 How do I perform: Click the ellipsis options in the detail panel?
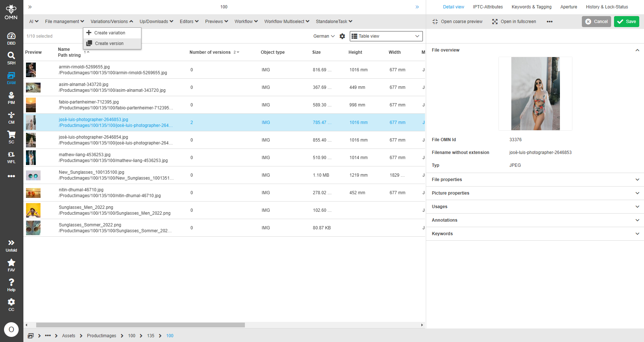pos(549,22)
